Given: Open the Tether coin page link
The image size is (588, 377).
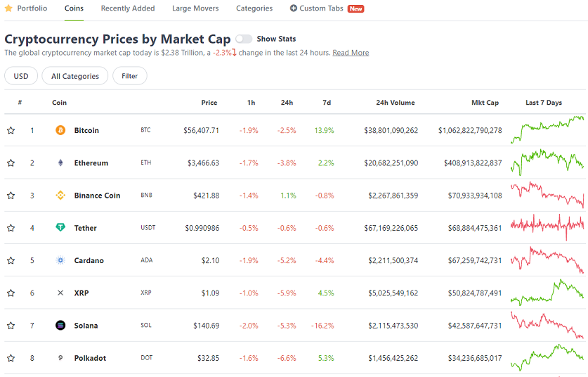Looking at the screenshot, I should point(85,228).
